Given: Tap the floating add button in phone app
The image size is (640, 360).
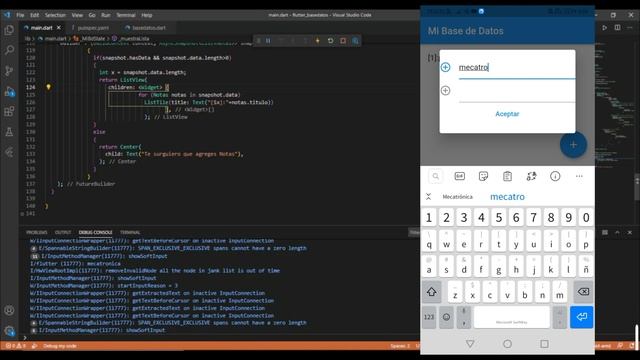Looking at the screenshot, I should pyautogui.click(x=573, y=144).
